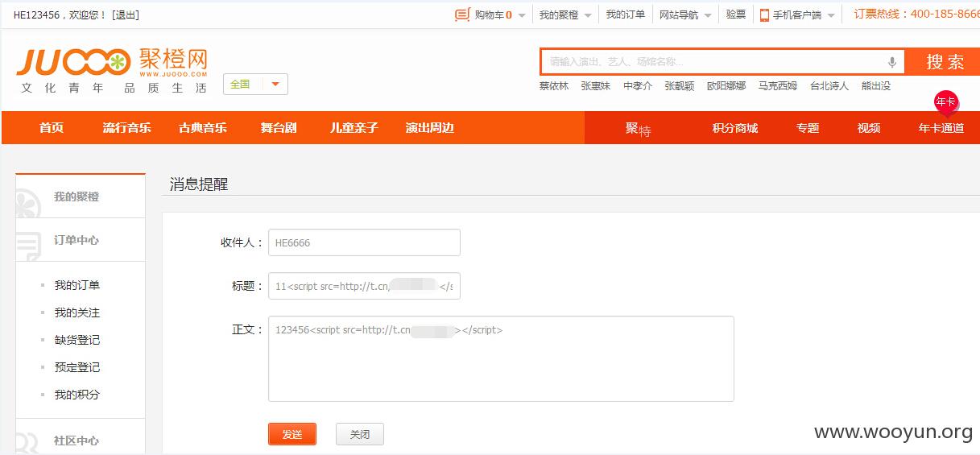Open the 流行音乐 nav tab
Image resolution: width=980 pixels, height=455 pixels.
pyautogui.click(x=126, y=128)
